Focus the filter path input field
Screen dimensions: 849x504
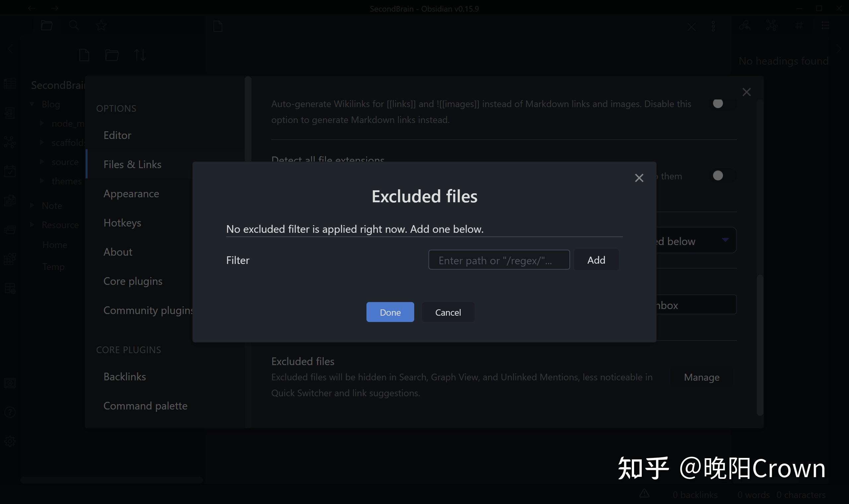pos(498,260)
